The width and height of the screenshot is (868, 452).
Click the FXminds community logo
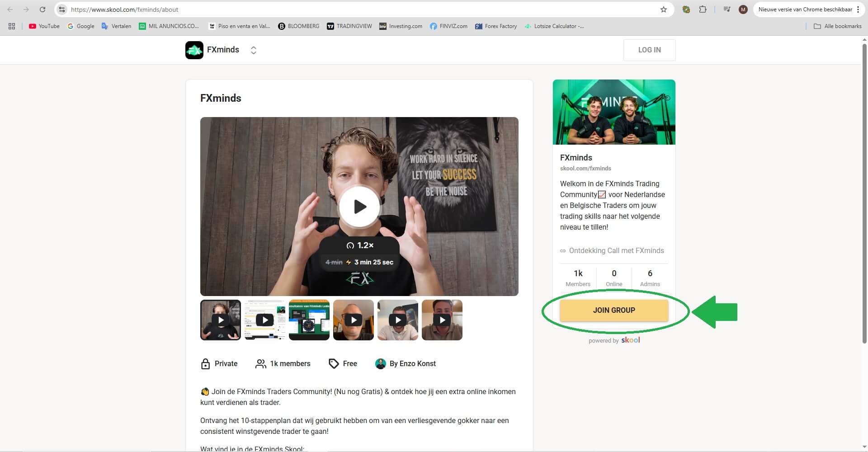pyautogui.click(x=194, y=50)
